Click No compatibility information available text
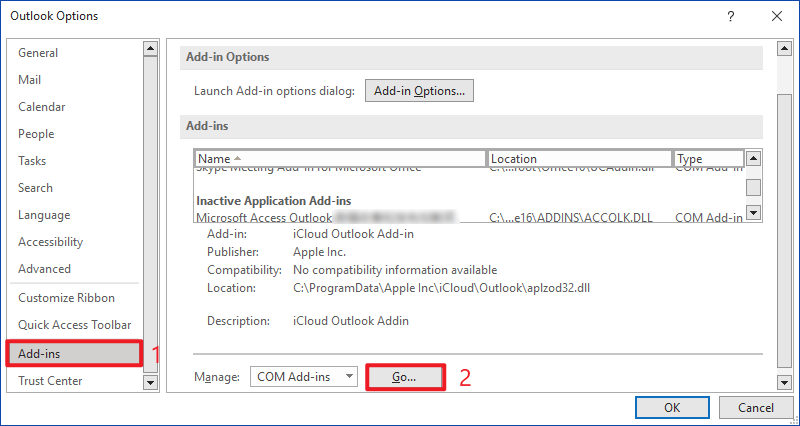The height and width of the screenshot is (426, 800). [395, 270]
